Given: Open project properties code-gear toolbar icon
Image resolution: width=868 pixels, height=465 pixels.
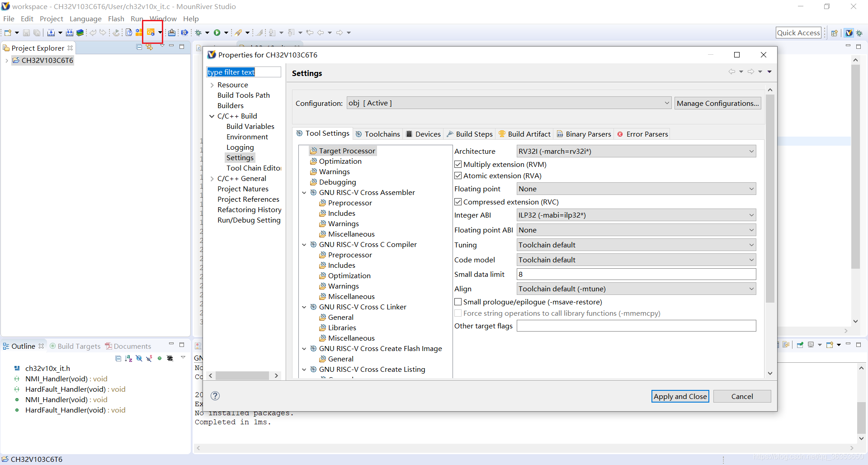Looking at the screenshot, I should (151, 33).
